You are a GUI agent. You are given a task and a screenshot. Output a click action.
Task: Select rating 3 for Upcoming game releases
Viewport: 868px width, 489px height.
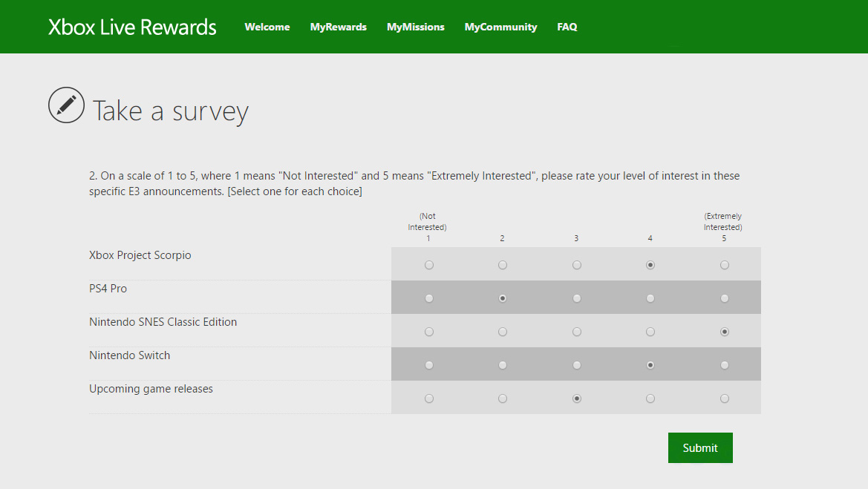tap(577, 398)
